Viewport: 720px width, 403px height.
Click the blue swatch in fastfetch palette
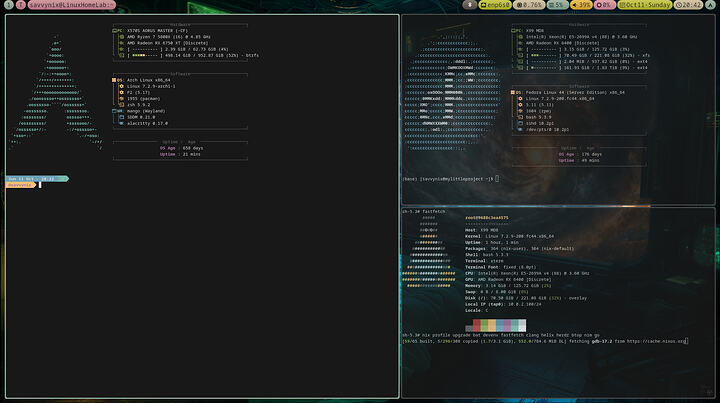pos(500,325)
